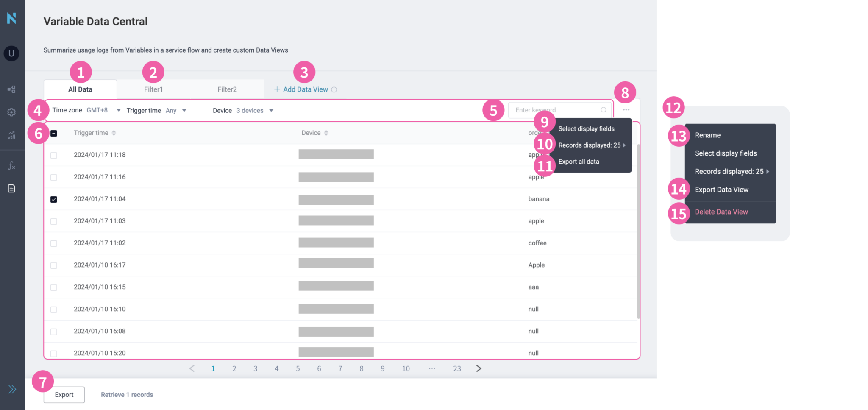Open the Settings gear in the sidebar

tap(11, 112)
